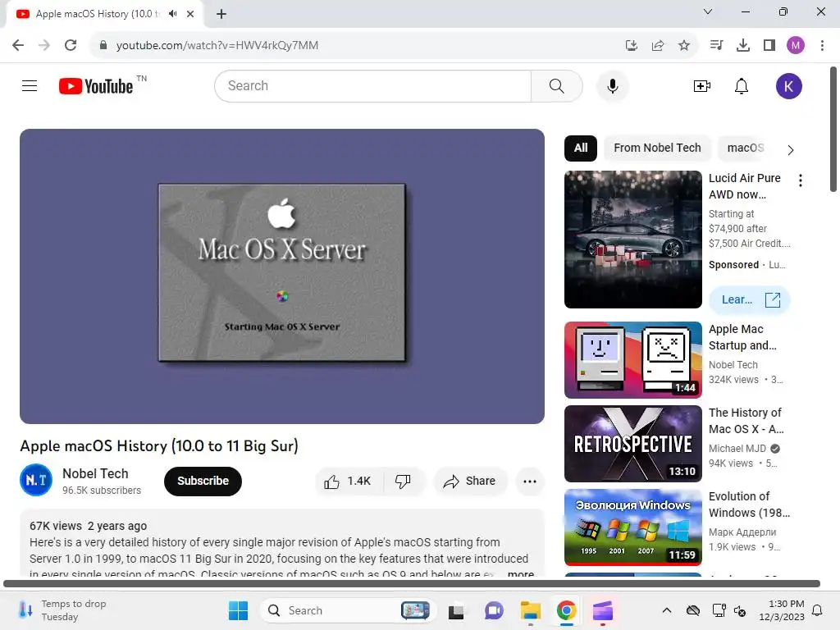Mute the tab using the speaker icon

(172, 13)
